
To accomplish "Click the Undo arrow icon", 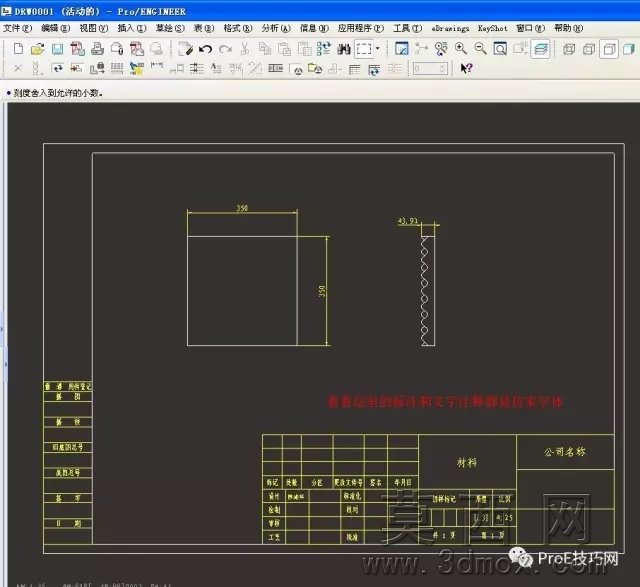I will click(x=205, y=49).
